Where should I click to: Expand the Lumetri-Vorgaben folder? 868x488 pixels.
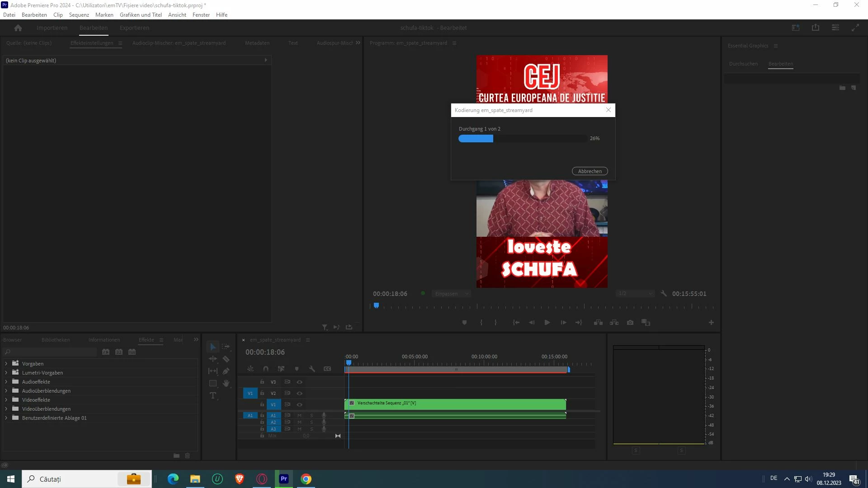pos(6,373)
